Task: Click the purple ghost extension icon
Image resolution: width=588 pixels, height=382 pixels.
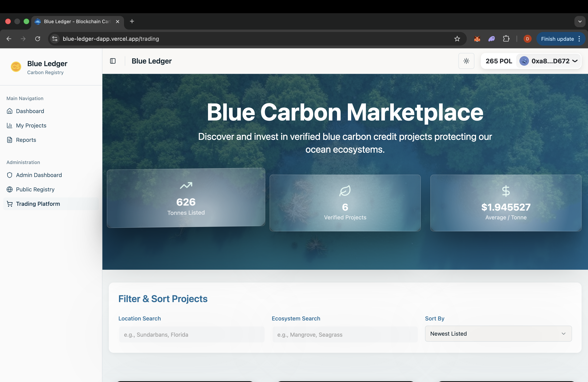Action: click(491, 39)
